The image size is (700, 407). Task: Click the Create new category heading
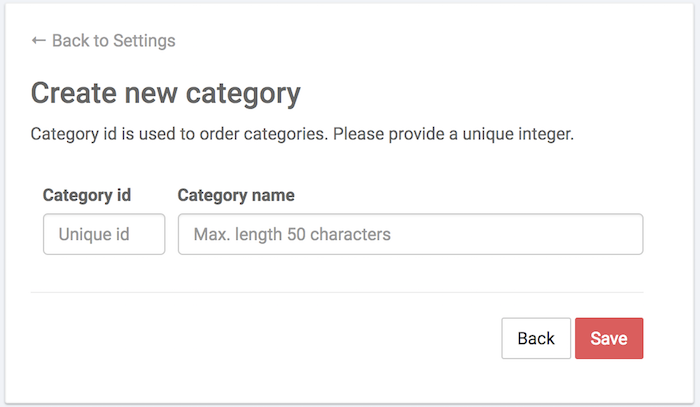(x=166, y=94)
